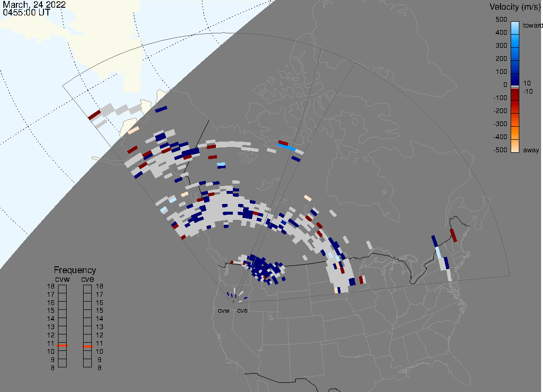Click the "cve" radar site label on the map
The height and width of the screenshot is (392, 543).
243,310
